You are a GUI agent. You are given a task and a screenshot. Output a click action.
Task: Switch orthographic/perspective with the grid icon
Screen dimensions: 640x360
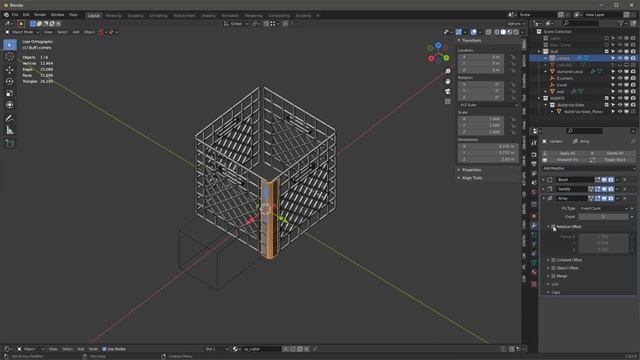coord(448,101)
